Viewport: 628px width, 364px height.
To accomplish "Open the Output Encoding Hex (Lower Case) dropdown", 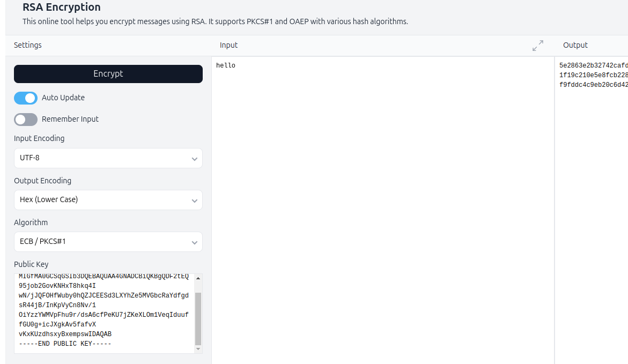I will click(x=108, y=200).
